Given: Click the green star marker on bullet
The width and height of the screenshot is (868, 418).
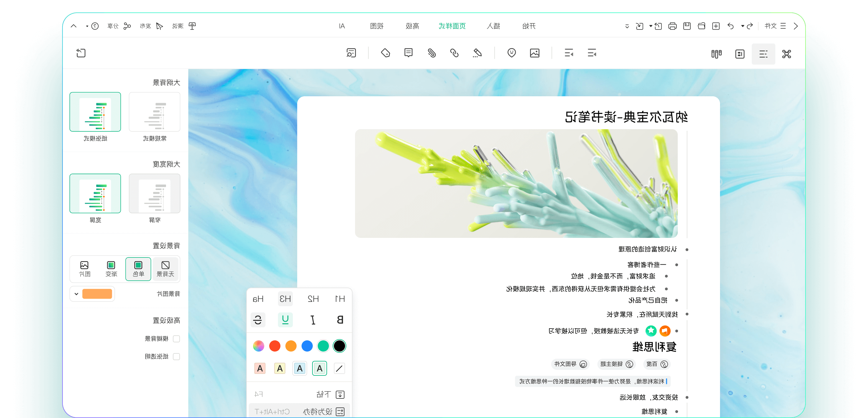Looking at the screenshot, I should 651,331.
